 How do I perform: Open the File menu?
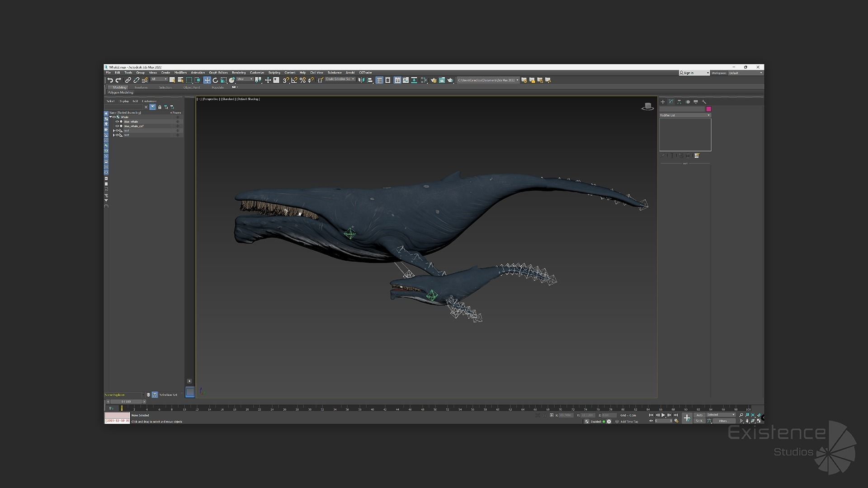click(x=108, y=72)
